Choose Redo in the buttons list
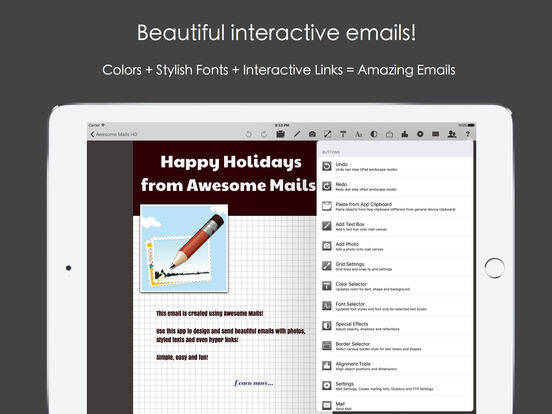Screen dimensions: 552x414 pyautogui.click(x=395, y=187)
